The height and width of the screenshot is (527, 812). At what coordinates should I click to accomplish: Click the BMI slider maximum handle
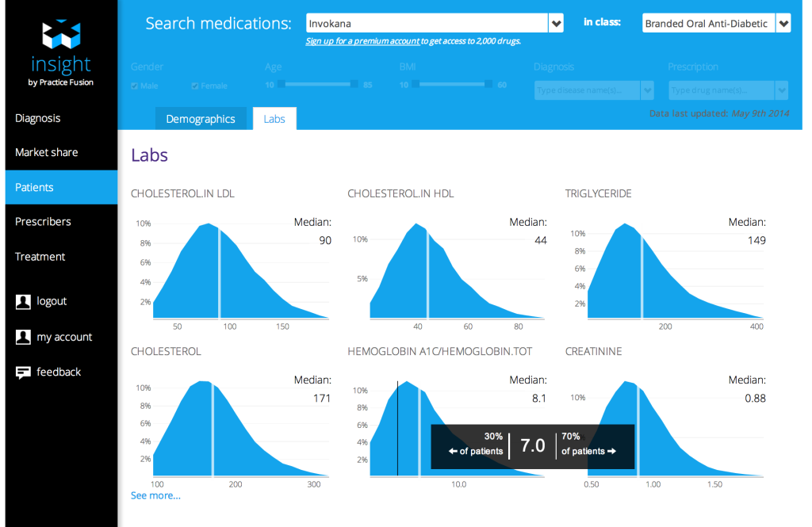pos(488,84)
